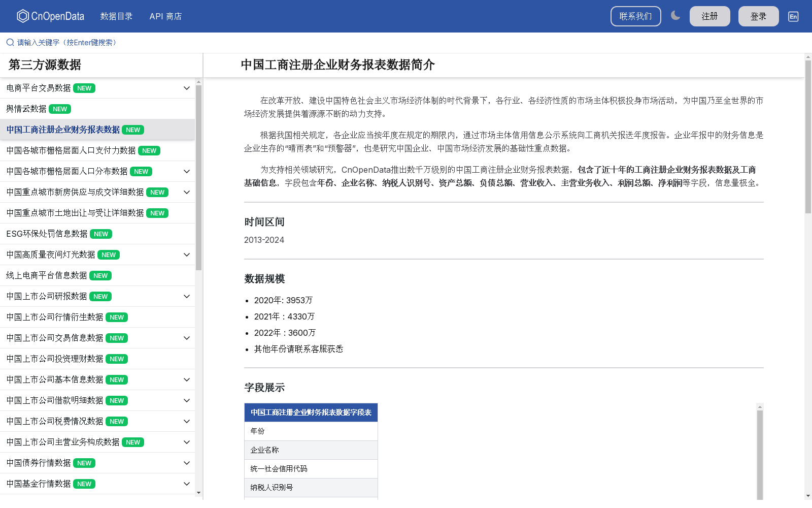Click the 联系我们 button

coord(635,16)
